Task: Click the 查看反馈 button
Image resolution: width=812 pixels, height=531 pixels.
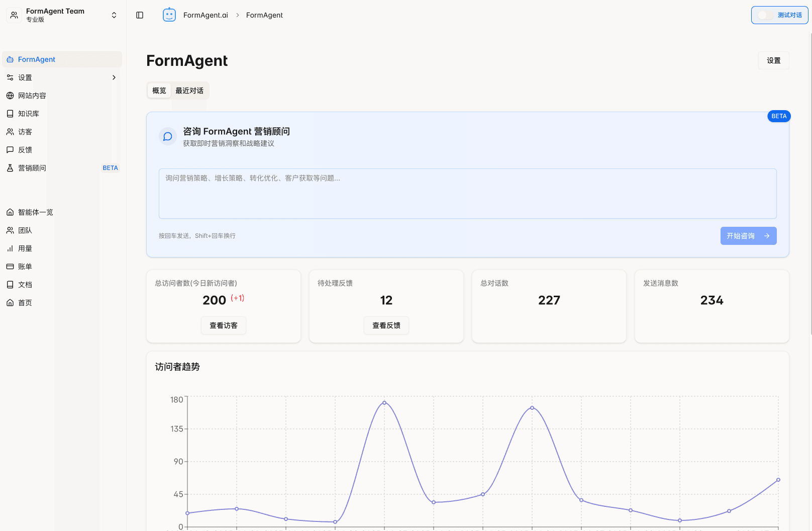Action: (x=386, y=325)
